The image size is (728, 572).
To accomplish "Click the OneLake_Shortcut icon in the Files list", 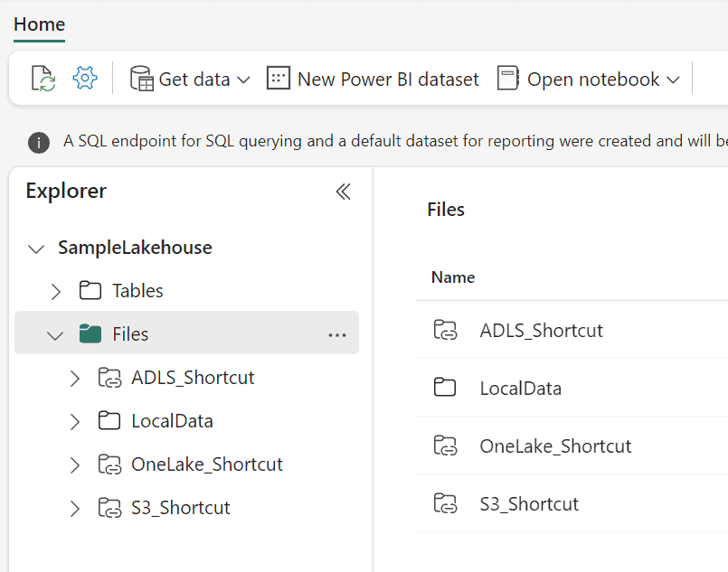I will click(445, 445).
